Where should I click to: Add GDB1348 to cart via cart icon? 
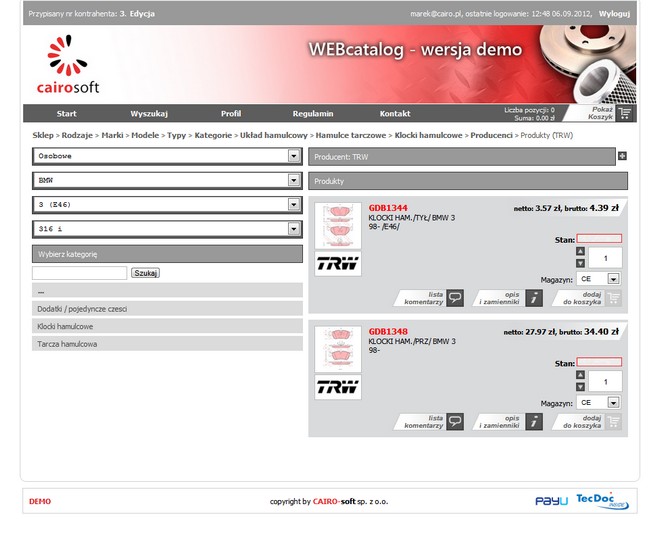[613, 421]
